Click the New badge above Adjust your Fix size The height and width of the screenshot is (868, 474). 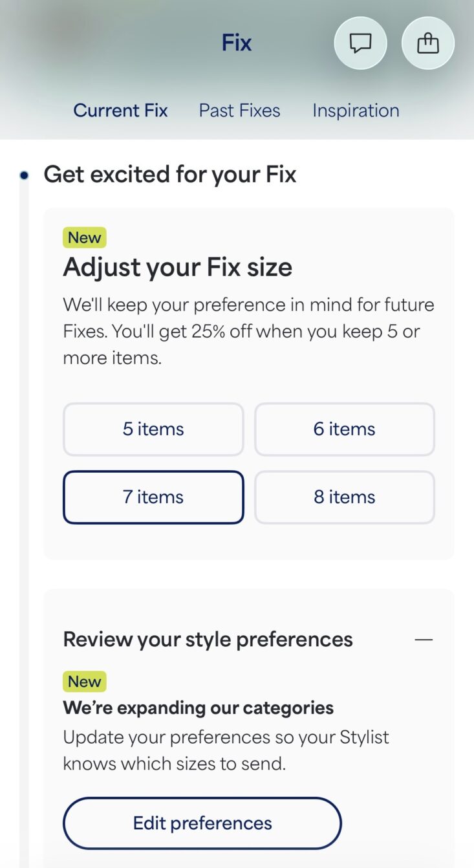pyautogui.click(x=85, y=237)
